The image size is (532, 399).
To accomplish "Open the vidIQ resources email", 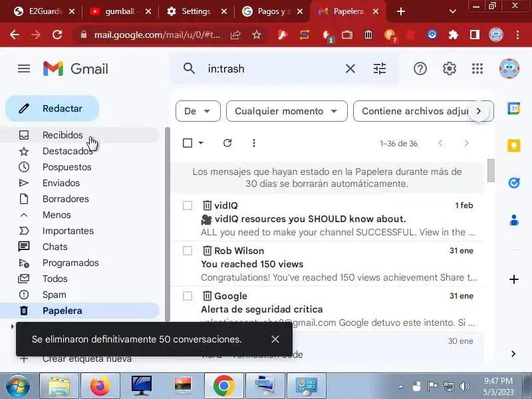I will 327,219.
